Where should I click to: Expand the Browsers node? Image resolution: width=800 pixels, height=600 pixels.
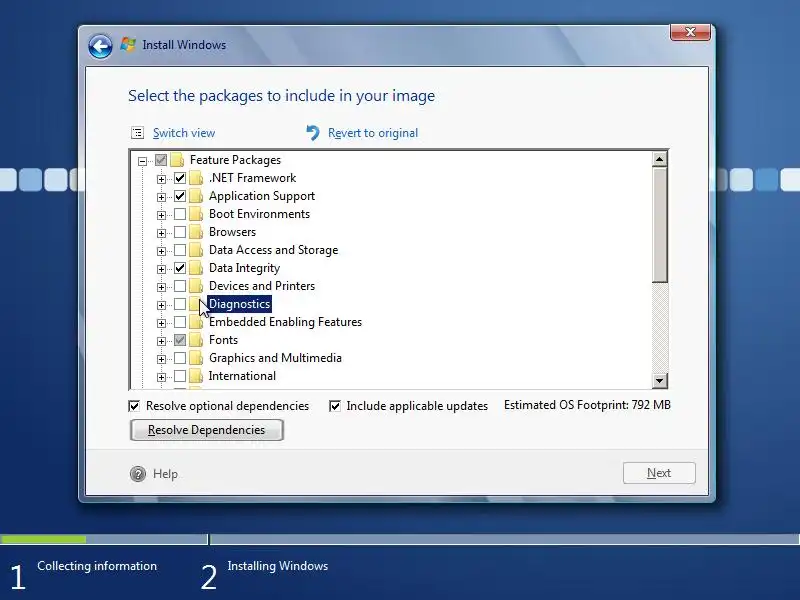pos(161,233)
